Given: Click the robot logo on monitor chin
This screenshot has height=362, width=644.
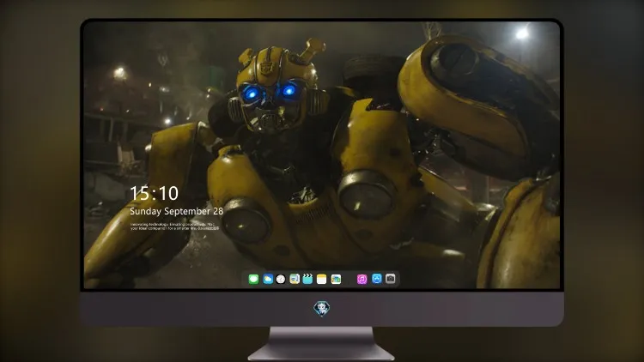Looking at the screenshot, I should [x=322, y=309].
